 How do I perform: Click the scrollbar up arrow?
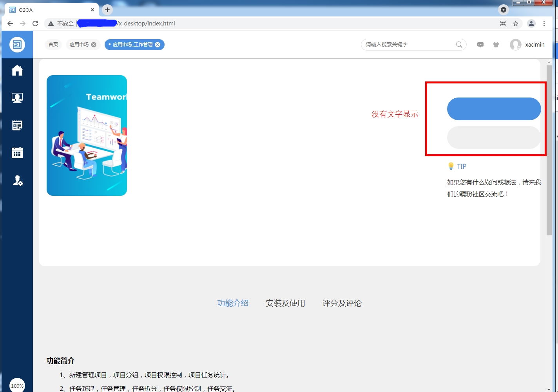click(x=549, y=62)
